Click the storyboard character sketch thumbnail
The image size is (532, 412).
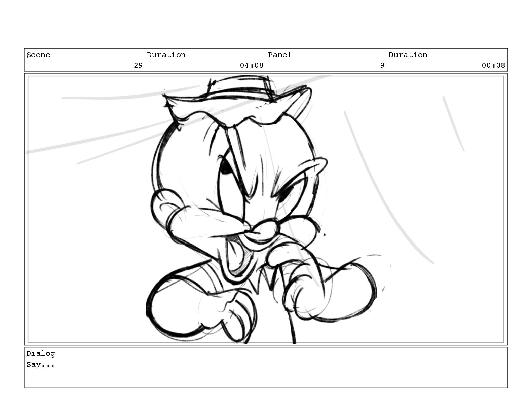pos(266,210)
